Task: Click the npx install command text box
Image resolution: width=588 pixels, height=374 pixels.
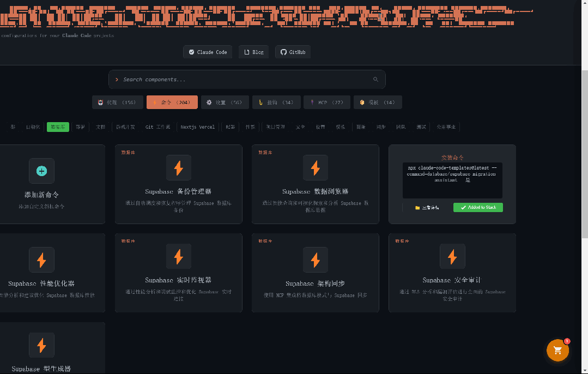Action: tap(452, 180)
